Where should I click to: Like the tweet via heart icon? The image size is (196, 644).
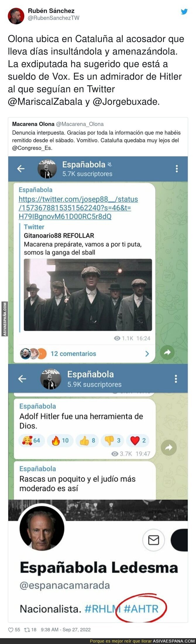pyautogui.click(x=11, y=630)
